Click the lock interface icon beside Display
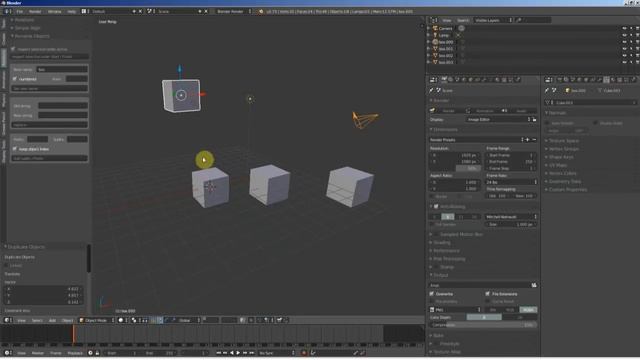Image resolution: width=640 pixels, height=360 pixels. 534,120
